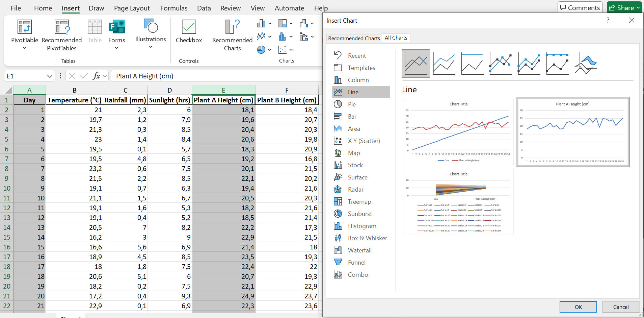The width and height of the screenshot is (644, 318).
Task: Select the Stacked Line chart subtype
Action: pyautogui.click(x=444, y=64)
